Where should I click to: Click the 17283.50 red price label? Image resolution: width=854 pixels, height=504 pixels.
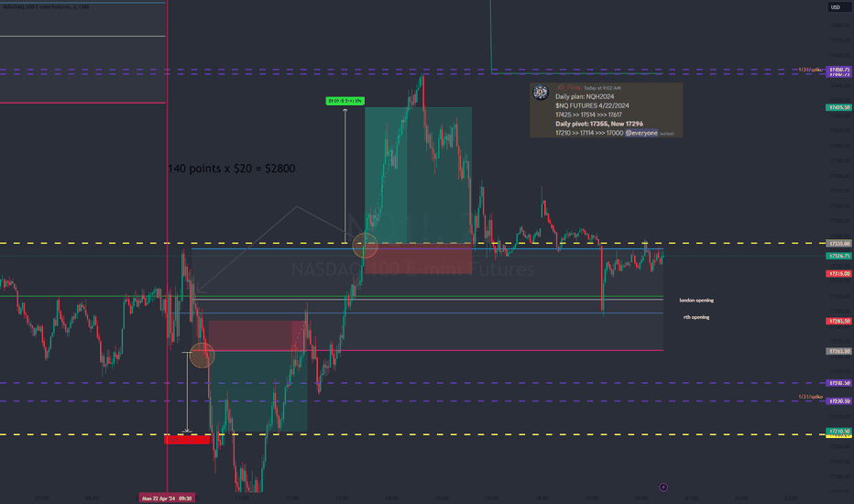[838, 321]
